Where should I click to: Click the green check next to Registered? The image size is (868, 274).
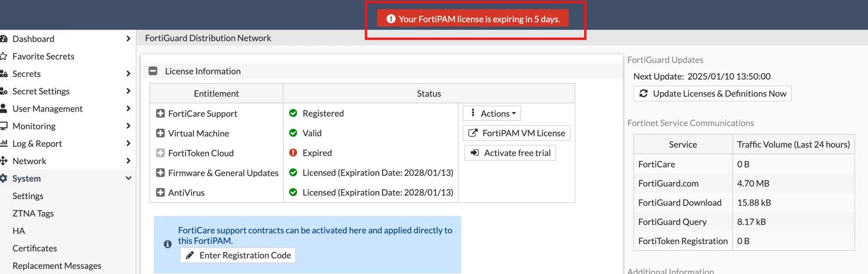point(293,113)
